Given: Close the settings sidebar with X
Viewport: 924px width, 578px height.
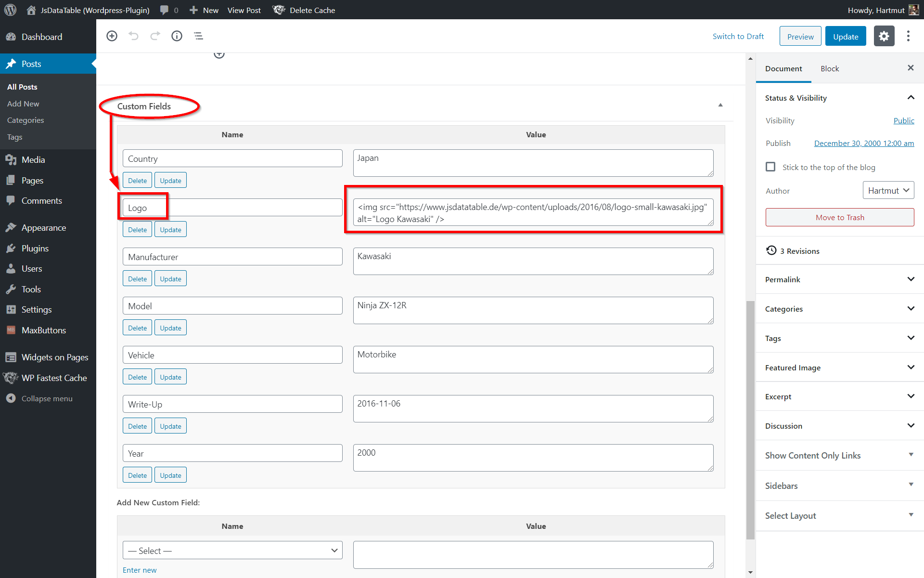Looking at the screenshot, I should (x=911, y=68).
